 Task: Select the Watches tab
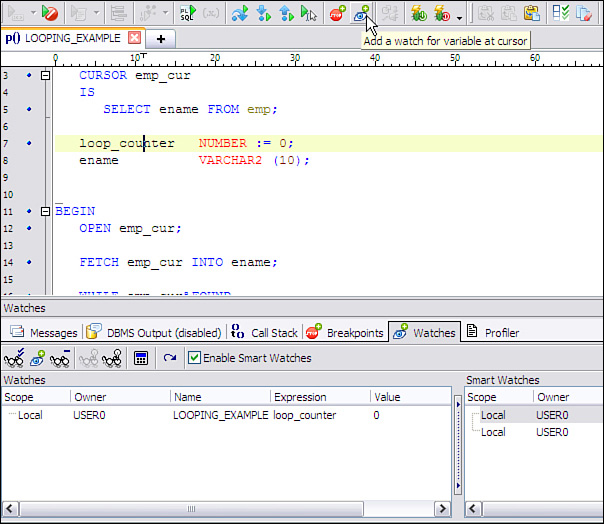(x=424, y=332)
